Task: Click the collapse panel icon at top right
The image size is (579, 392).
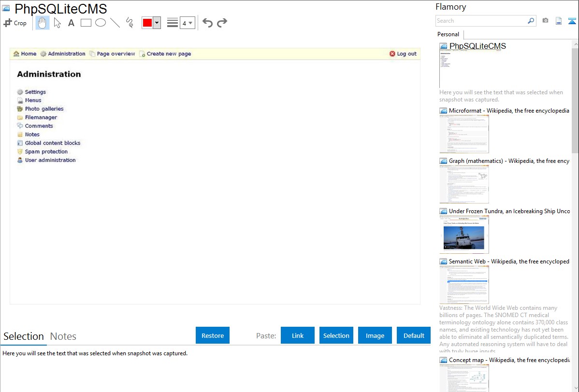Action: [x=572, y=21]
